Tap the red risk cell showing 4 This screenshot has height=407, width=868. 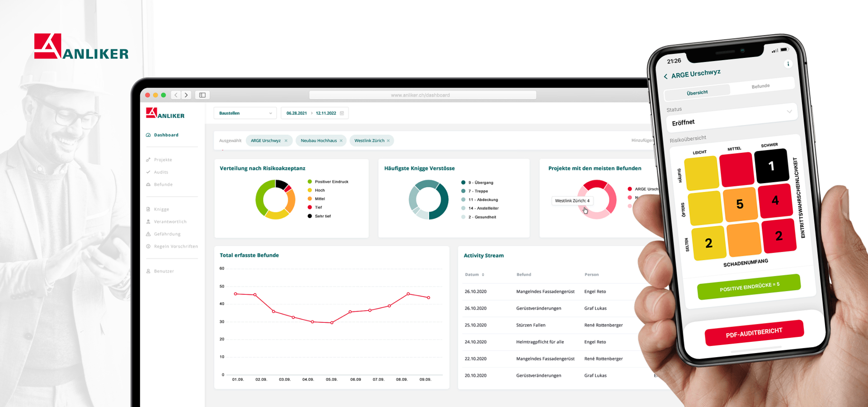point(775,200)
